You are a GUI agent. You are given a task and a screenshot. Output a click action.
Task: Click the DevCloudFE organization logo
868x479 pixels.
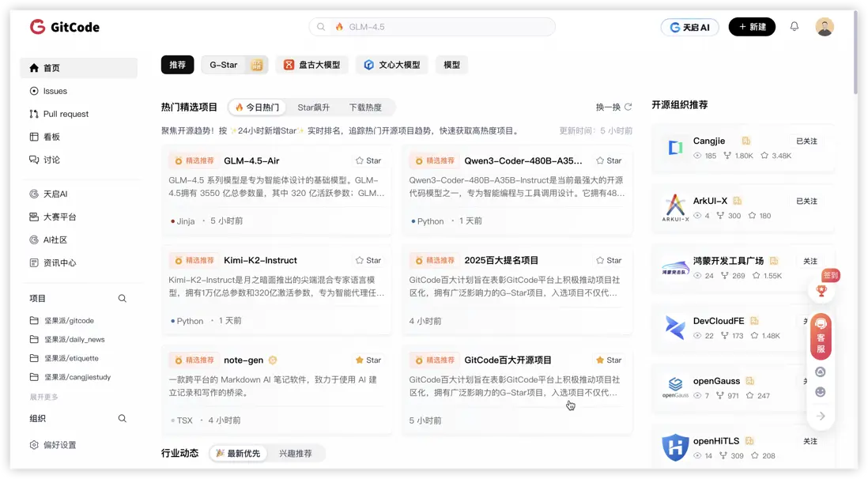(675, 328)
